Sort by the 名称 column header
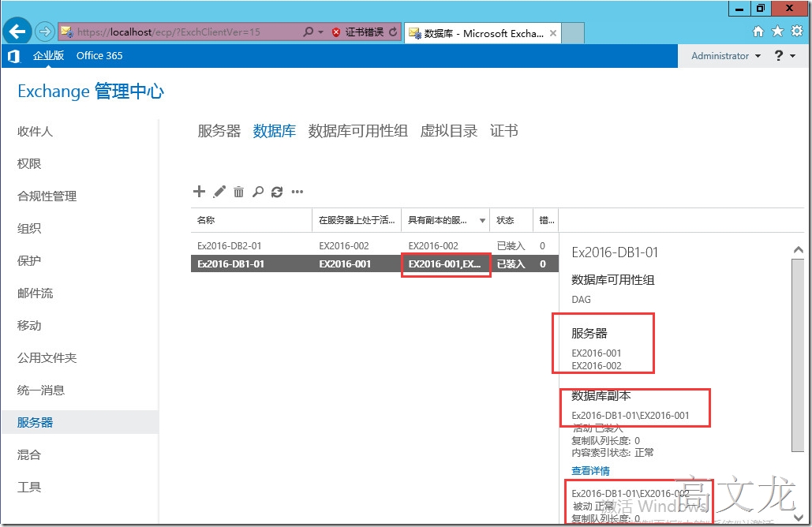The height and width of the screenshot is (527, 812). 252,220
